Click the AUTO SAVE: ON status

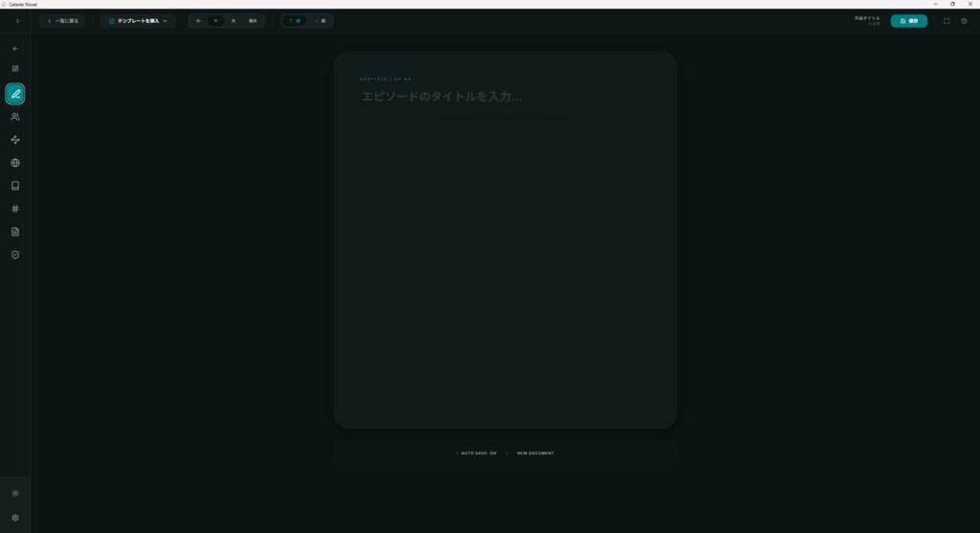477,454
